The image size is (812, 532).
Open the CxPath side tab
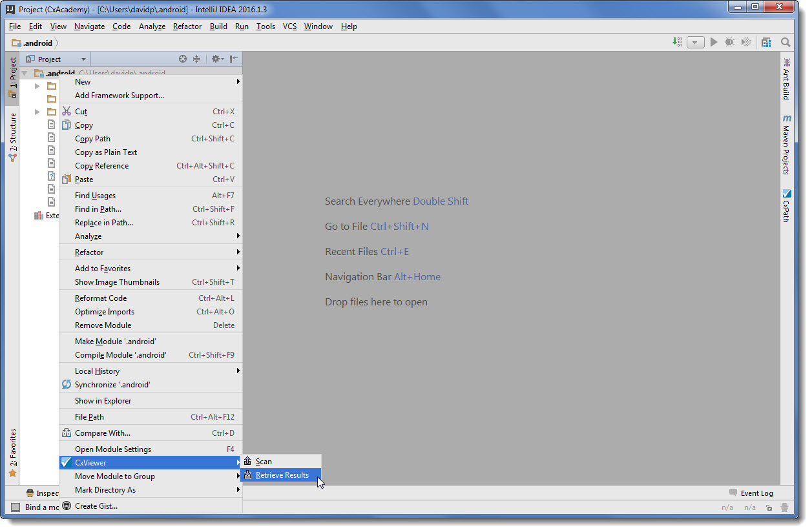click(x=786, y=205)
